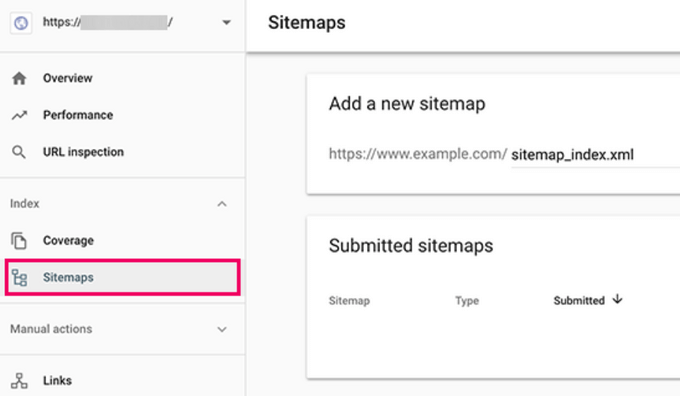The height and width of the screenshot is (396, 680).
Task: Click the property globe icon
Action: [x=21, y=23]
